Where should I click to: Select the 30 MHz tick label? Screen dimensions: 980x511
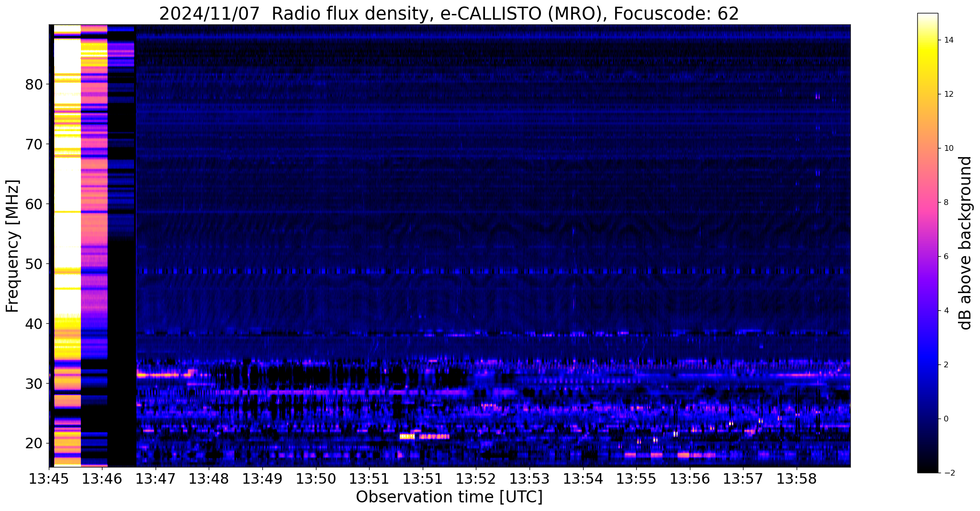[34, 384]
